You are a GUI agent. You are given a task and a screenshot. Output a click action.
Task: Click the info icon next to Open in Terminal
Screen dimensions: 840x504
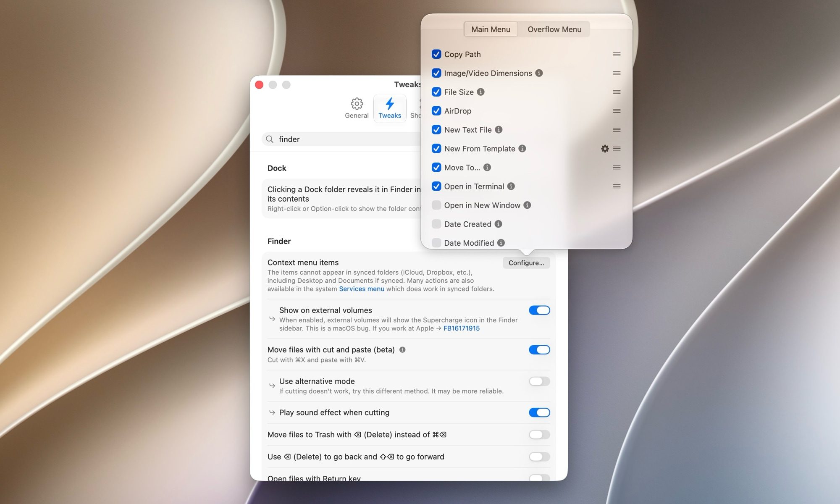pyautogui.click(x=511, y=186)
